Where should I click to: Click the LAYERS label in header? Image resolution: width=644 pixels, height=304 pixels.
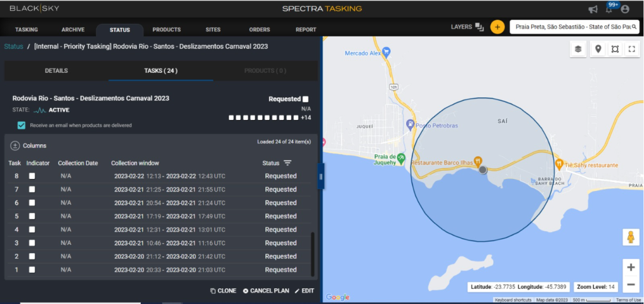tap(462, 26)
